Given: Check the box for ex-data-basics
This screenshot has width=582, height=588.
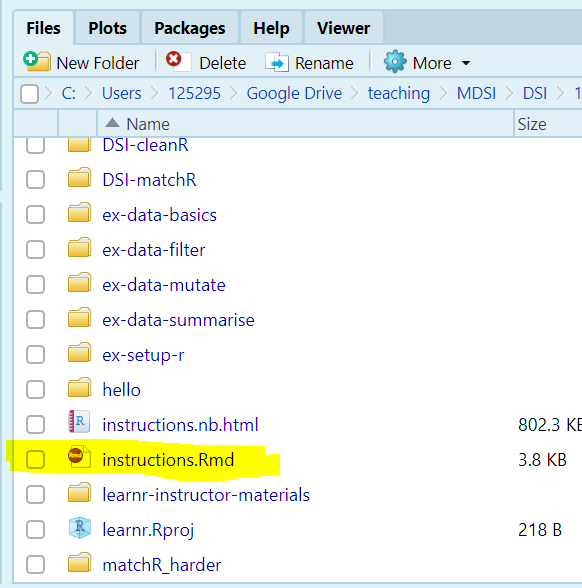Looking at the screenshot, I should pos(36,214).
